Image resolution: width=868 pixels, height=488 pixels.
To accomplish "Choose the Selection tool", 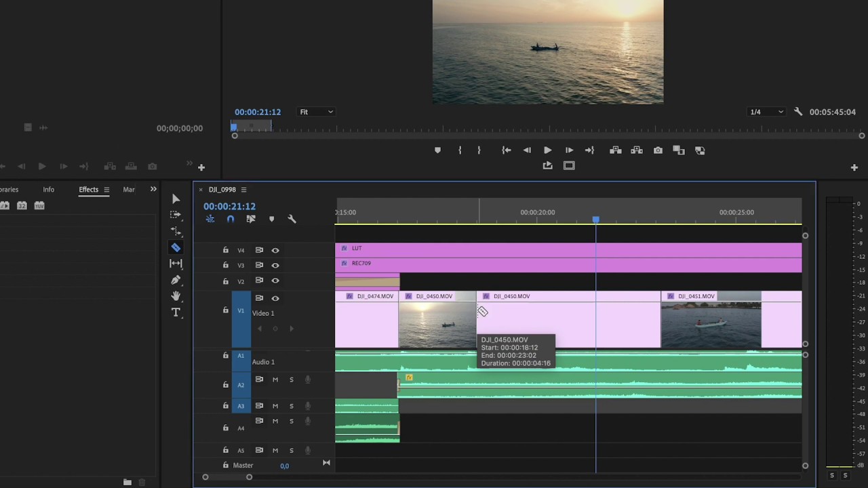I will [176, 199].
